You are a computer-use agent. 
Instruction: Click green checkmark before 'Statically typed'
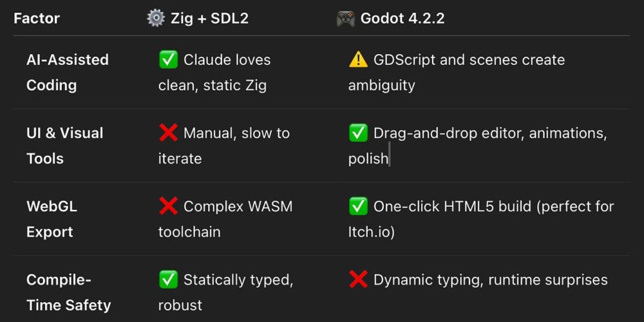(168, 280)
